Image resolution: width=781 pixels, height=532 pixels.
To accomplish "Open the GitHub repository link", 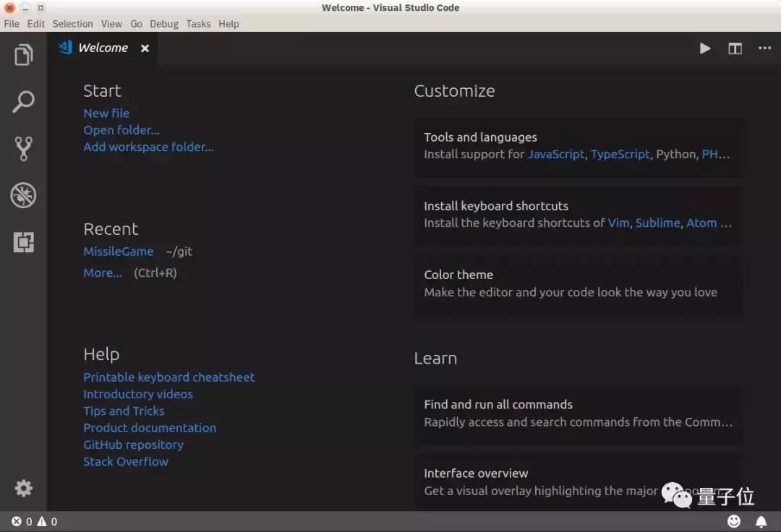I will coord(133,445).
